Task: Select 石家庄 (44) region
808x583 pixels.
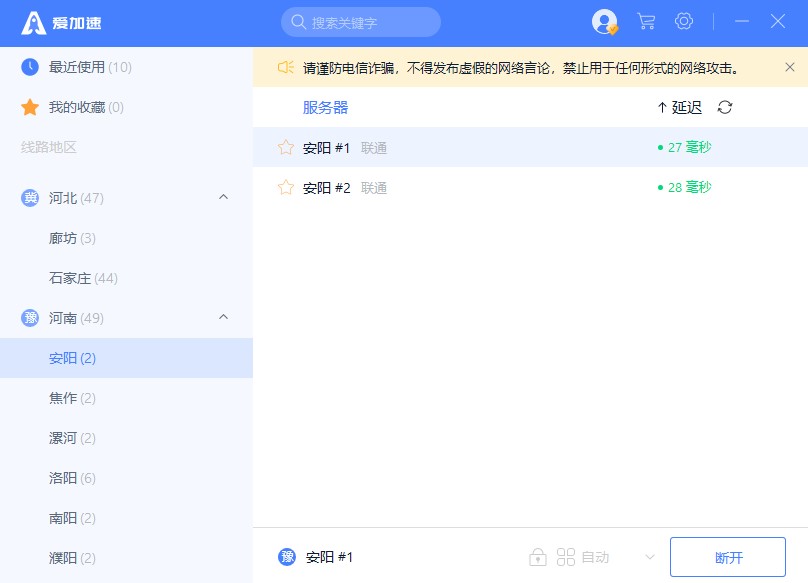Action: [x=126, y=278]
